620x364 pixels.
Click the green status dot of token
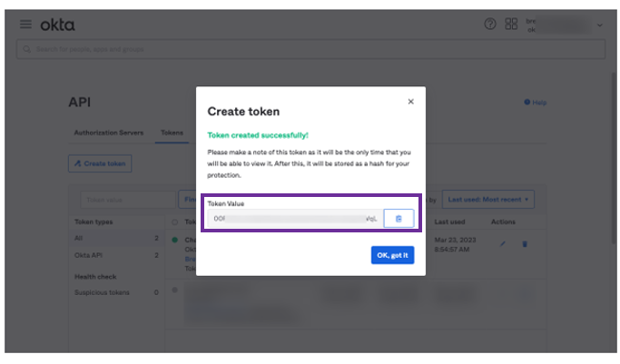coord(175,240)
